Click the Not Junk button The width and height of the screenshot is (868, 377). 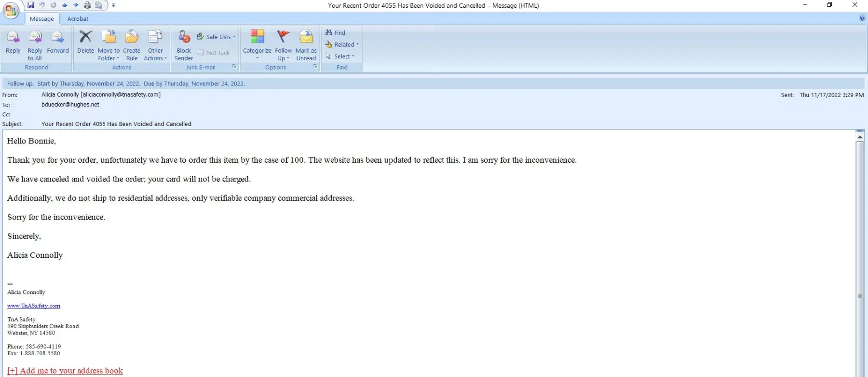(214, 53)
